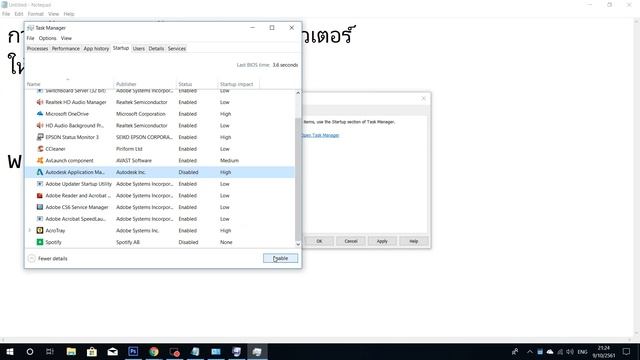Open File Explorer from the taskbar
This screenshot has height=360, width=640.
[71, 351]
